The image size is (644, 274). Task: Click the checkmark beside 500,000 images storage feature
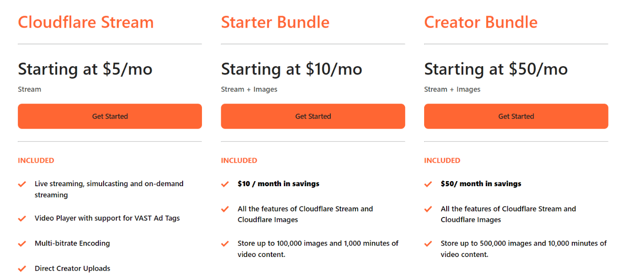428,244
